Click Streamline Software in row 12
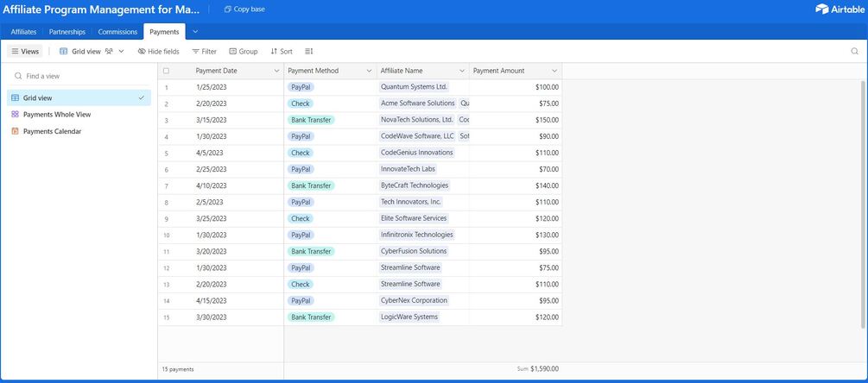The width and height of the screenshot is (868, 383). (410, 267)
